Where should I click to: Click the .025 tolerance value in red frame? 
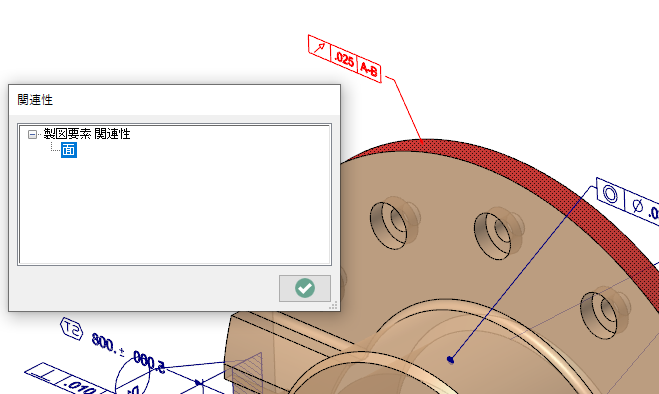click(x=344, y=59)
